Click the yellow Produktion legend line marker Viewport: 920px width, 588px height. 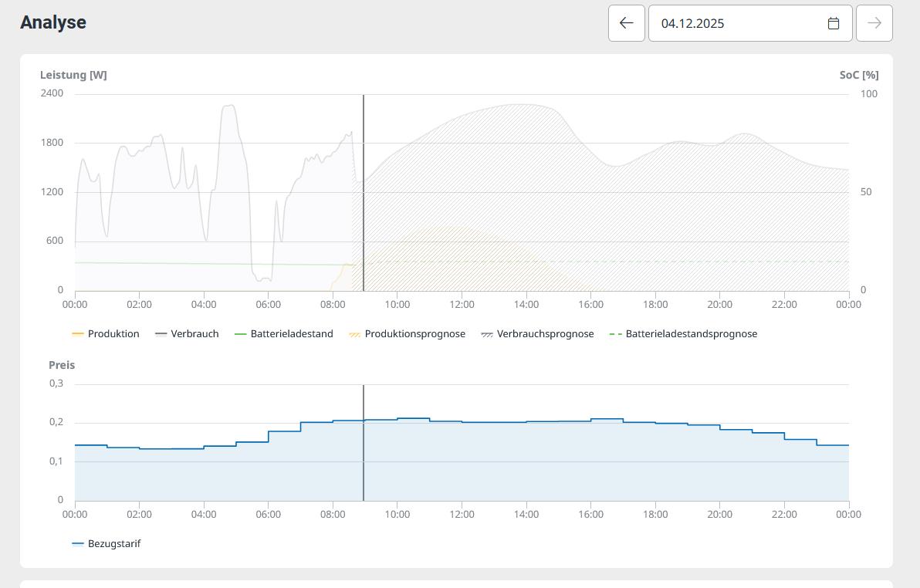(77, 334)
